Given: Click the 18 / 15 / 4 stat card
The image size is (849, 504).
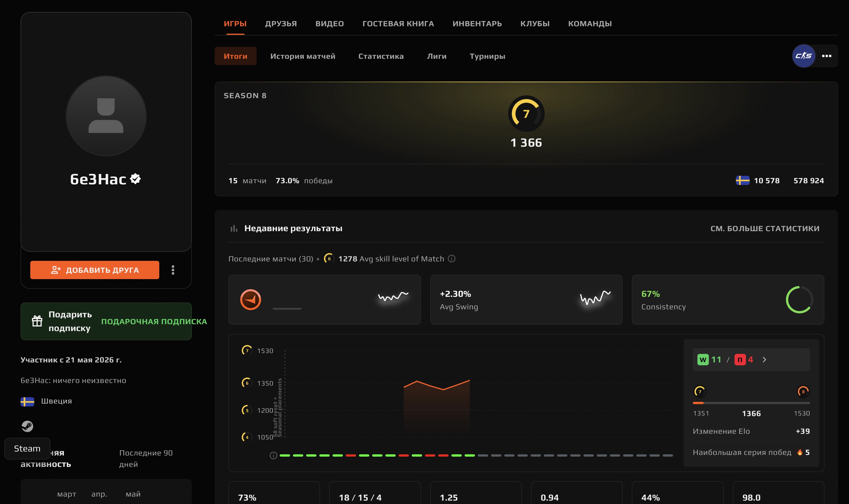Looking at the screenshot, I should click(x=375, y=493).
